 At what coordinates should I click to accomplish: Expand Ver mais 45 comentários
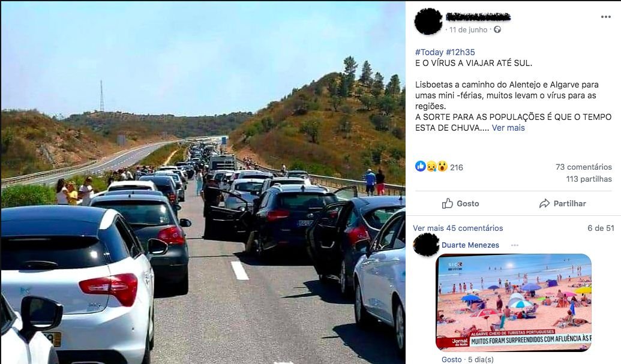458,228
